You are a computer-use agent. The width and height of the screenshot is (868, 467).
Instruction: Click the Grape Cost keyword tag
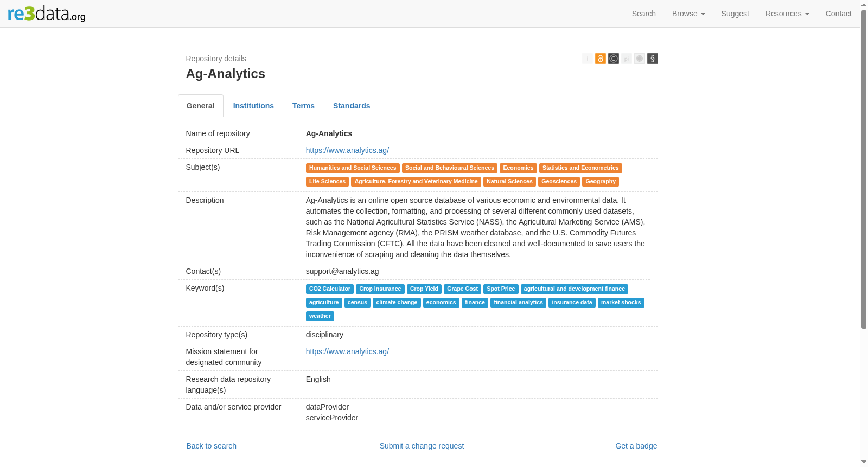[462, 289]
